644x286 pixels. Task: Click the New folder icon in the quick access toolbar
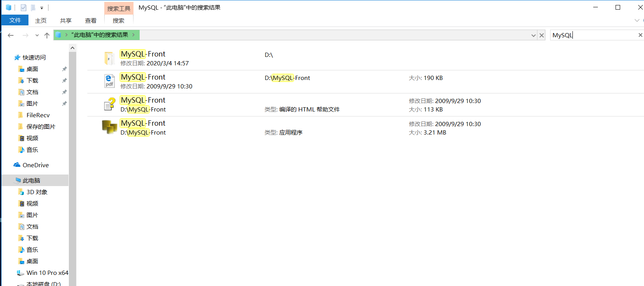[x=33, y=7]
